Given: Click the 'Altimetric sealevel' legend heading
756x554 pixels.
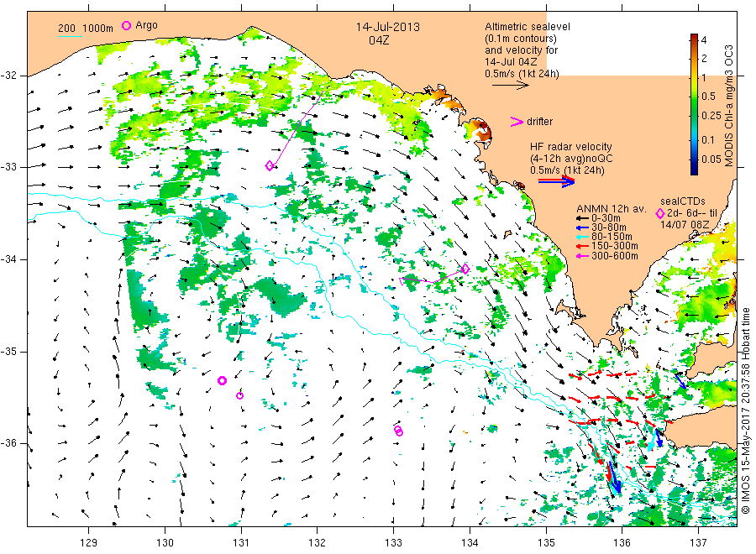Looking at the screenshot, I should [x=528, y=27].
